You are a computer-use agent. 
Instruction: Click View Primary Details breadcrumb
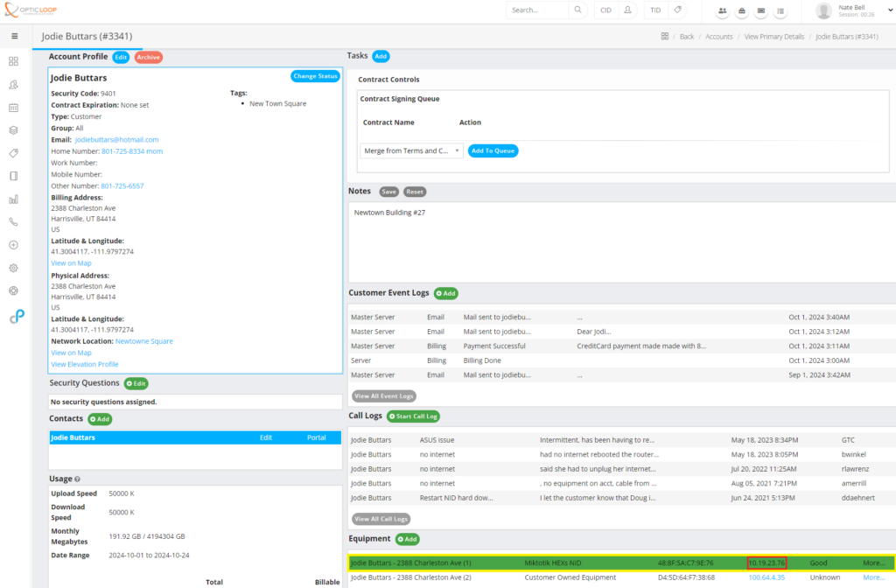(x=773, y=37)
